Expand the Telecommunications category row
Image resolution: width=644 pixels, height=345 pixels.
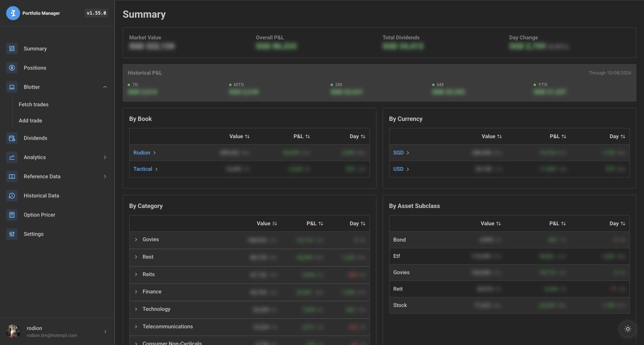pos(136,327)
